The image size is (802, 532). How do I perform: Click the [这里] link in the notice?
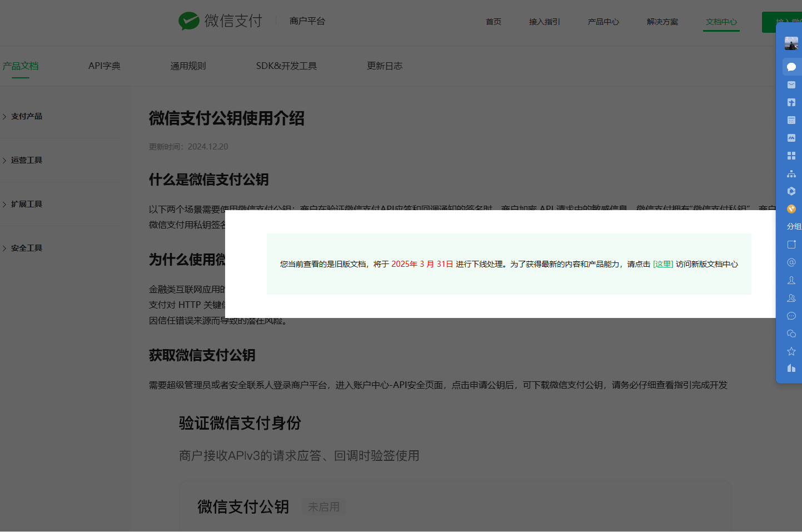(x=663, y=264)
